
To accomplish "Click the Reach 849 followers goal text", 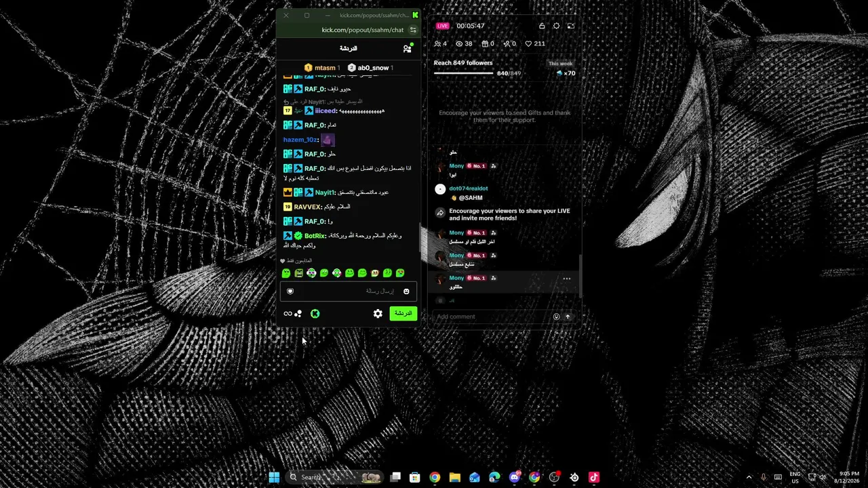I will pos(463,63).
